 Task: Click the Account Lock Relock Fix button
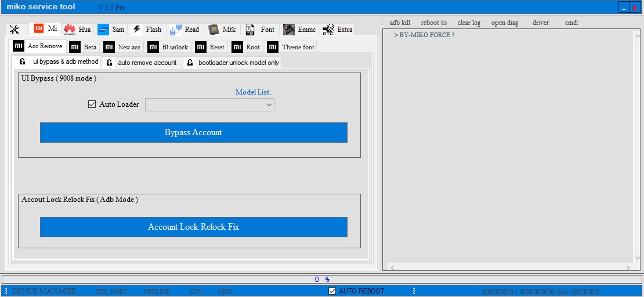click(193, 227)
